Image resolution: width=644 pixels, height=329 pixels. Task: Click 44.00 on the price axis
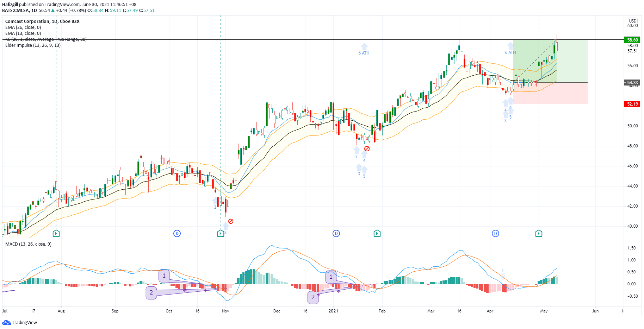coord(632,186)
